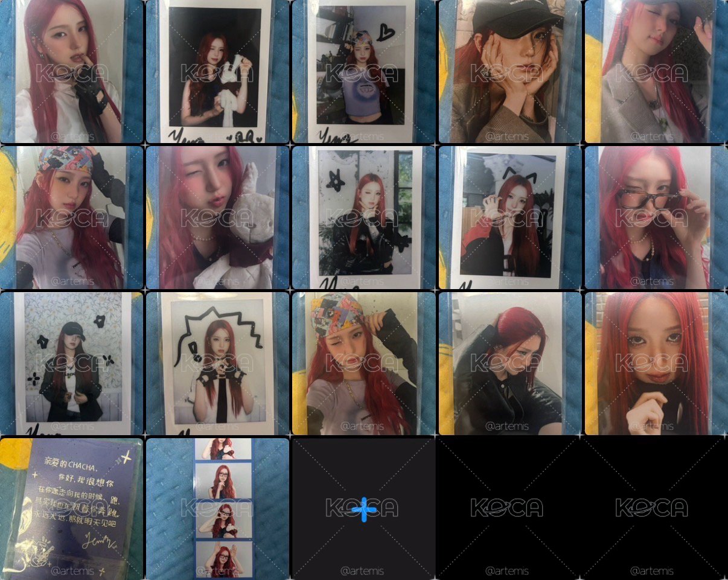This screenshot has height=580, width=728.
Task: Open the floral wallpaper polaroid with black cap
Action: (72, 363)
